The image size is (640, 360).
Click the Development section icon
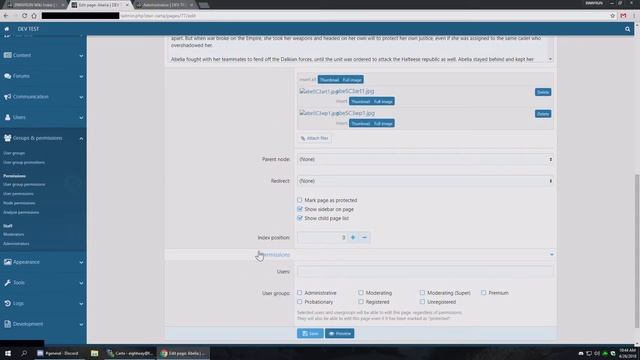7,324
